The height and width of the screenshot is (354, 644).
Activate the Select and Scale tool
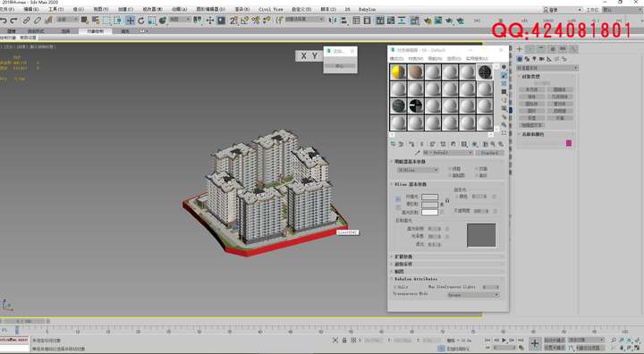coord(151,21)
